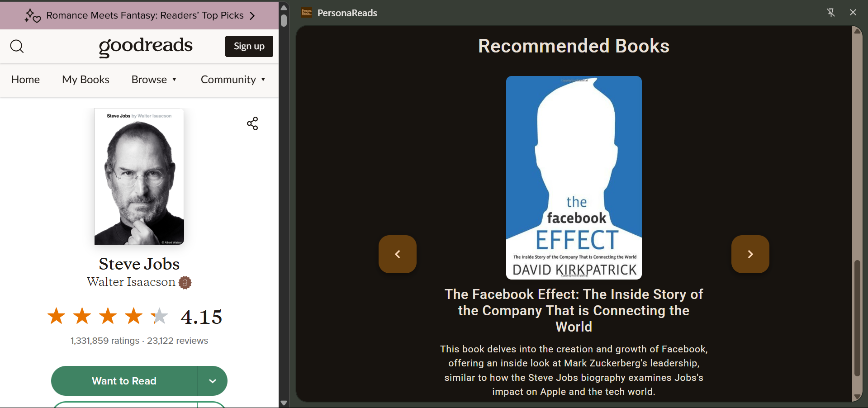Click the Facebook Effect description paragraph

click(574, 370)
